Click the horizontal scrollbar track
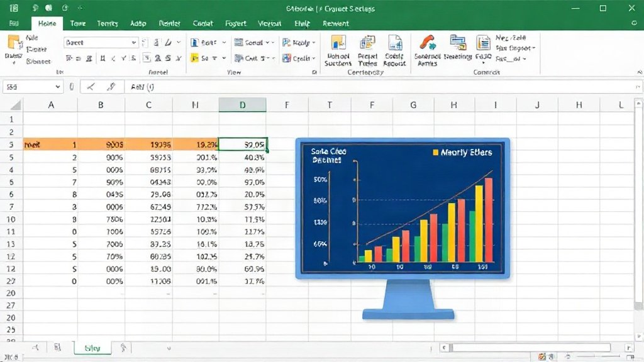The width and height of the screenshot is (644, 362). click(532, 348)
